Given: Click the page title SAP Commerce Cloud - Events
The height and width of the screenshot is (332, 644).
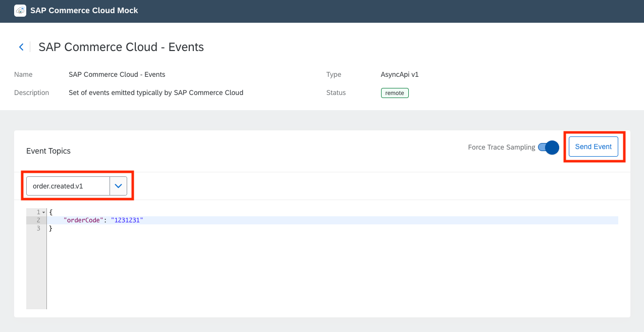Looking at the screenshot, I should click(x=121, y=47).
